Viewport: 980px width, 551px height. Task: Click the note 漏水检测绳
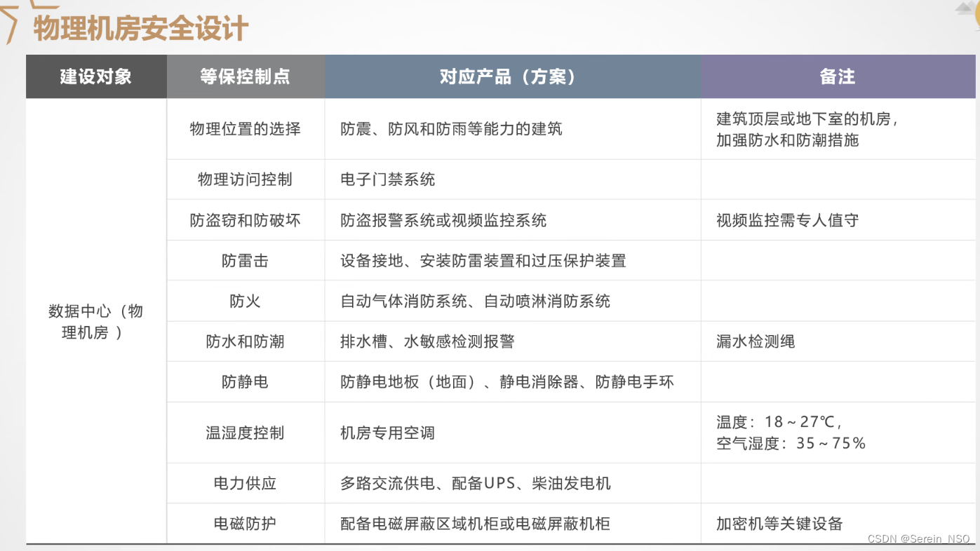756,341
